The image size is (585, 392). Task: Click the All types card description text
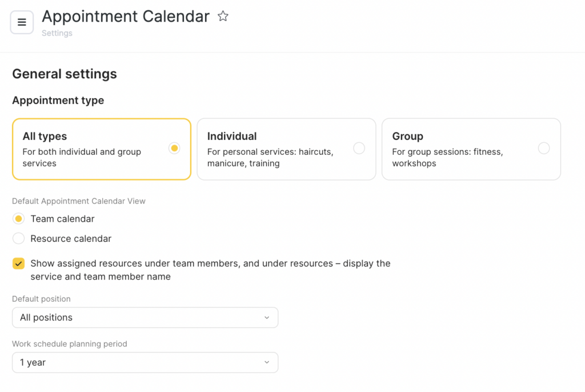click(81, 158)
